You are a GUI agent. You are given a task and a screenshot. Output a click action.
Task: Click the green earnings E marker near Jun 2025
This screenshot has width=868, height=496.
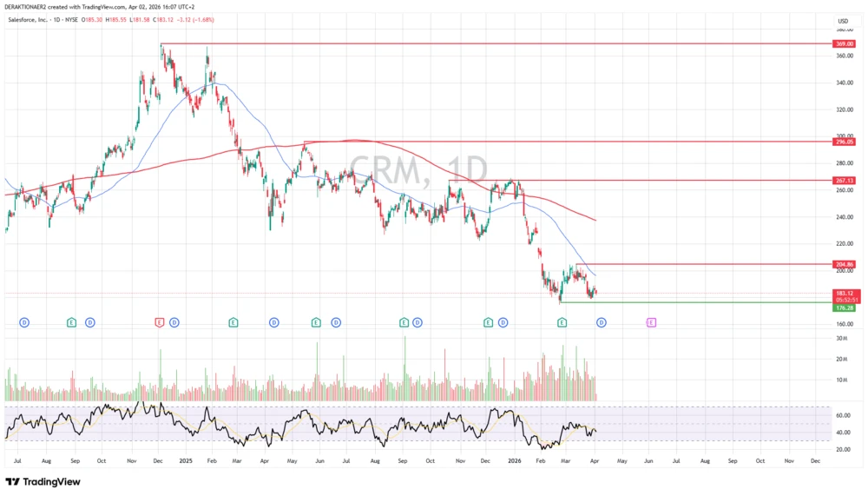click(x=316, y=322)
